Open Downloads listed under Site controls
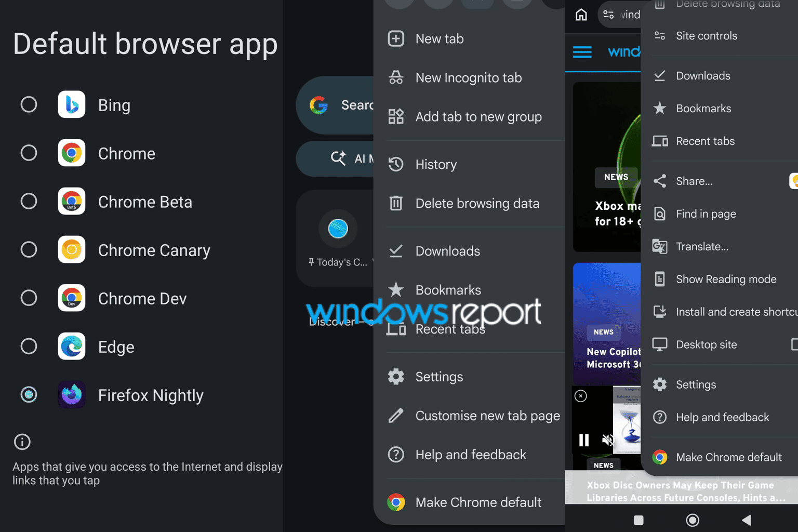 (720, 76)
